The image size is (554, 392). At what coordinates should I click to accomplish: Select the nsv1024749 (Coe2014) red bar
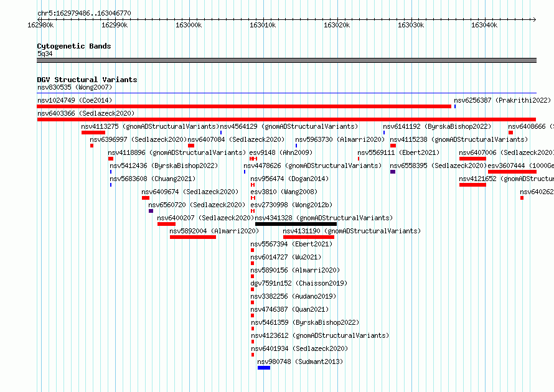pos(244,106)
